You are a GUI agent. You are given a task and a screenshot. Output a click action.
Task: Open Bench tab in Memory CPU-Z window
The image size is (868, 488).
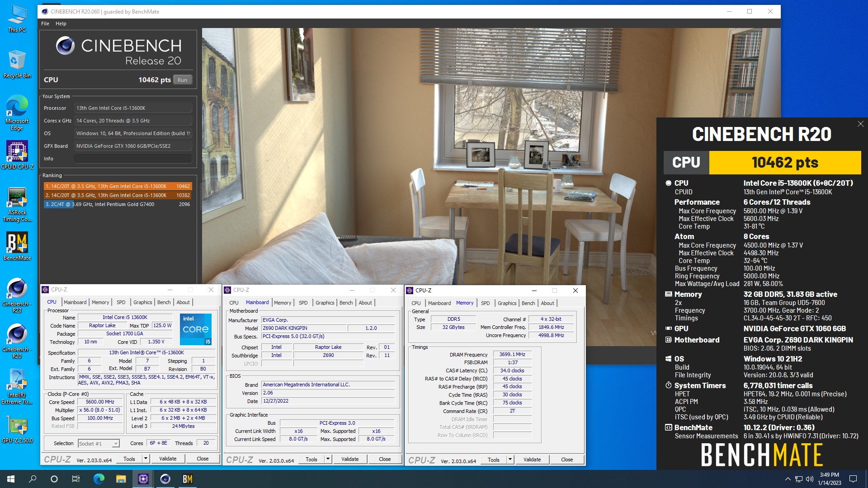click(528, 303)
